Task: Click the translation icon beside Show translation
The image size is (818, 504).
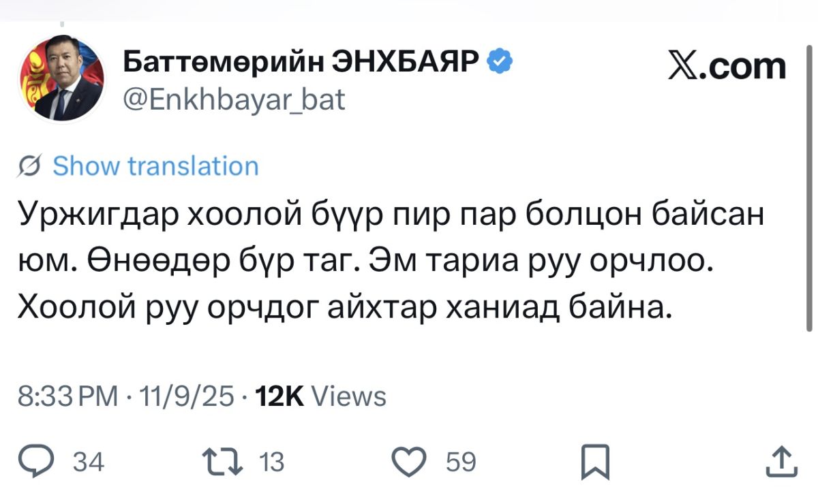Action: click(29, 167)
